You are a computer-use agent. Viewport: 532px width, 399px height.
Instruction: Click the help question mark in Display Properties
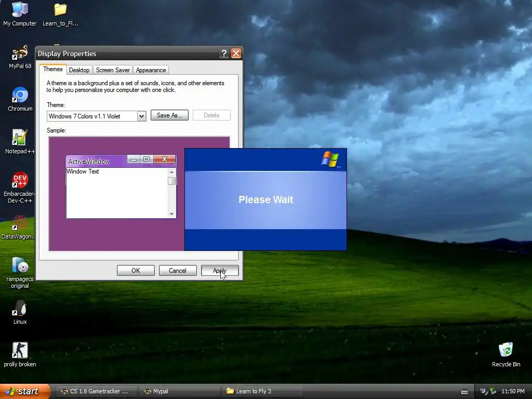224,54
